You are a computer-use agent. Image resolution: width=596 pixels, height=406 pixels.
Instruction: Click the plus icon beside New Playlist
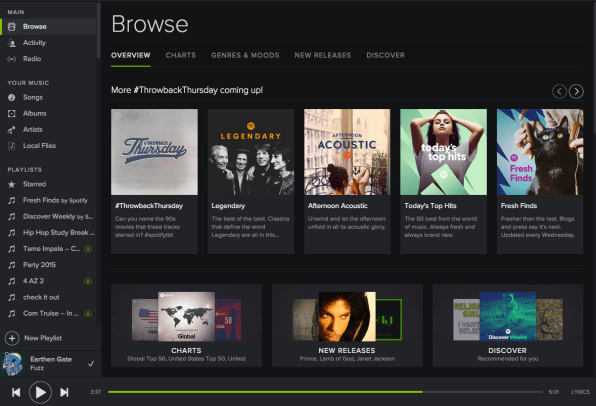click(x=12, y=338)
